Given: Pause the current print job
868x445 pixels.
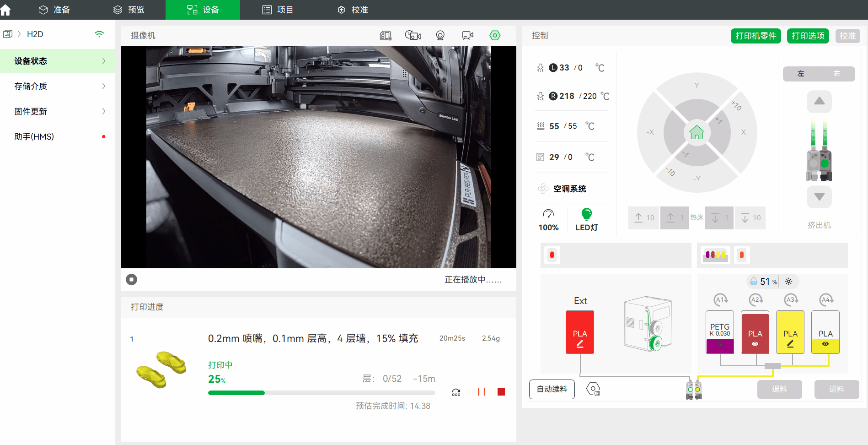Looking at the screenshot, I should (481, 392).
